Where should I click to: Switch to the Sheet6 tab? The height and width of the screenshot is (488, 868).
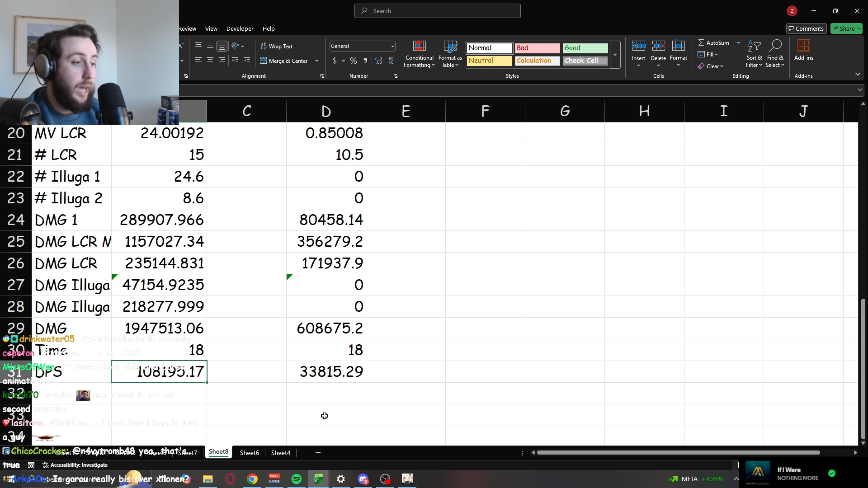click(249, 453)
